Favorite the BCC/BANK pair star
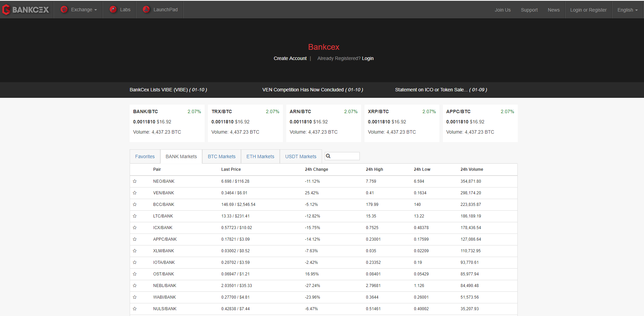The image size is (644, 316). pyautogui.click(x=135, y=205)
